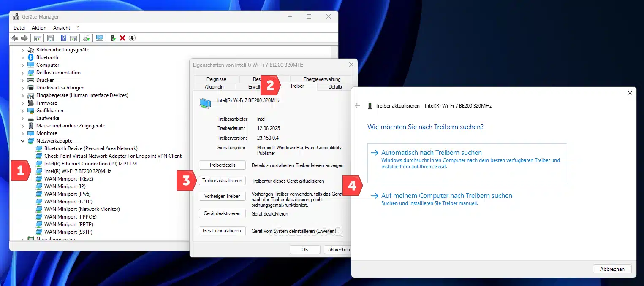Click the scan for hardware changes icon

[x=100, y=38]
